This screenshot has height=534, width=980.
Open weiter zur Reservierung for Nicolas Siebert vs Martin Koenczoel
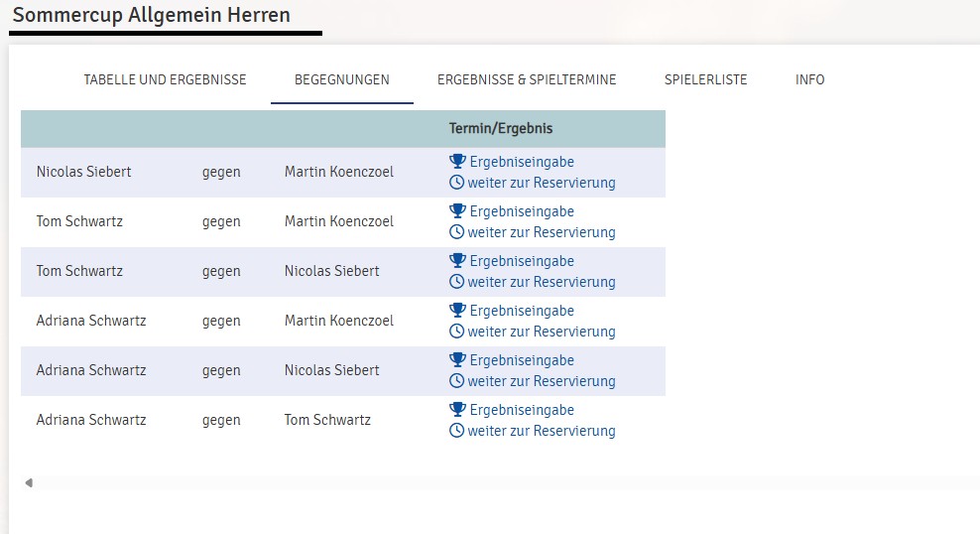(542, 183)
